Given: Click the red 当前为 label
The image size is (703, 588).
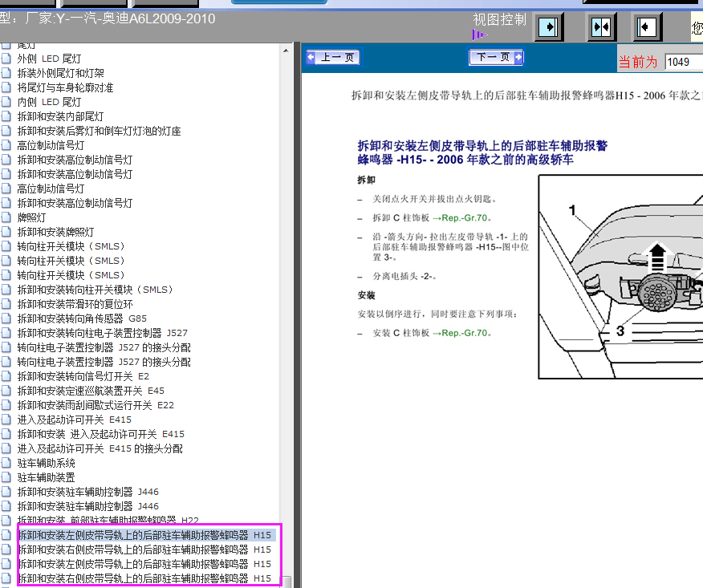Looking at the screenshot, I should 638,63.
